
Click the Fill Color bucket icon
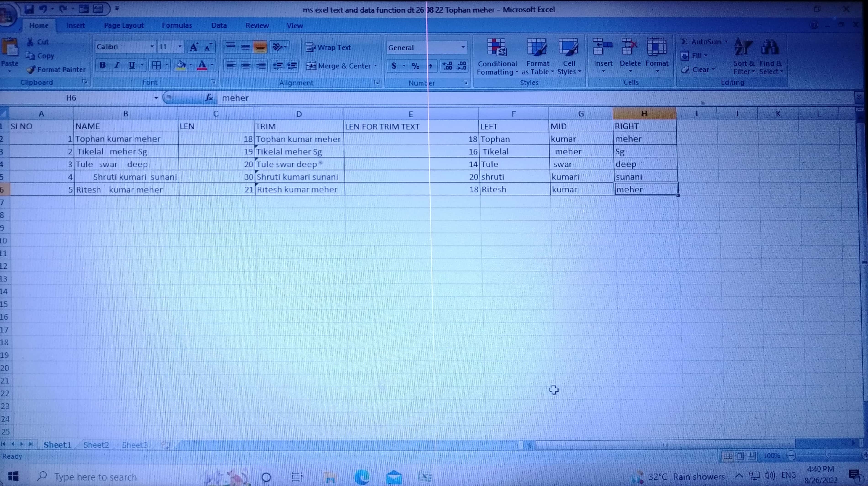click(181, 65)
